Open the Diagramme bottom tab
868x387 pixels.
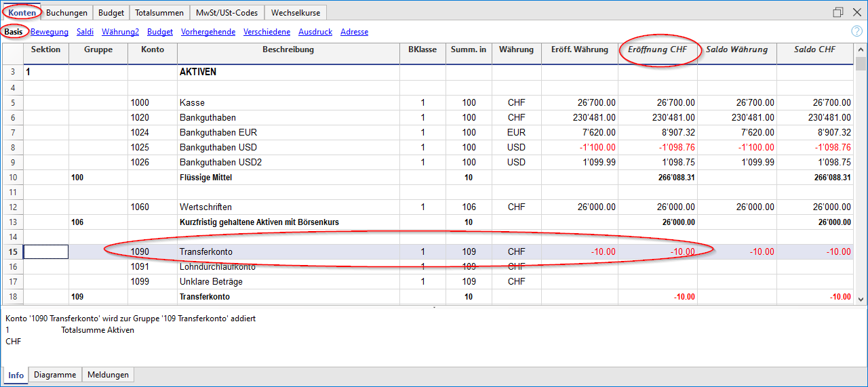point(55,375)
